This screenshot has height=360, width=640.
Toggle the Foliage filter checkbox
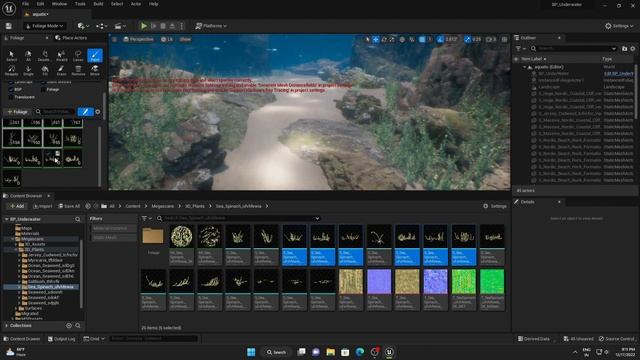tap(43, 89)
